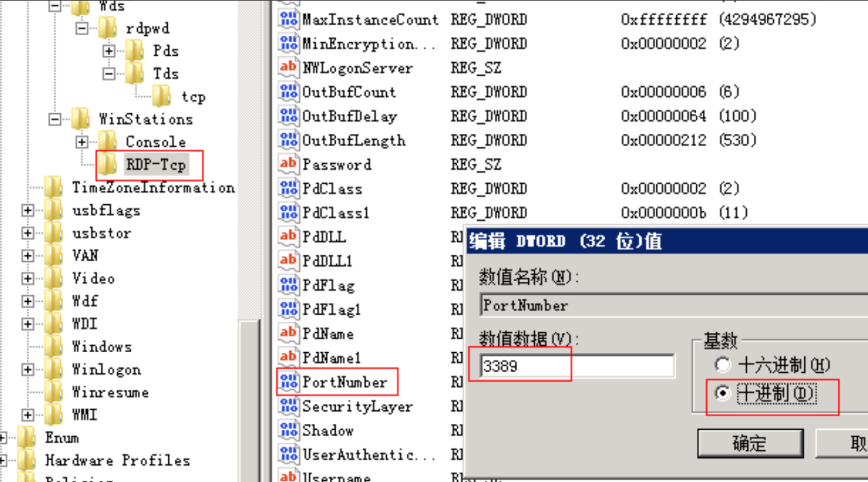Click the MaxInstanceCount binary value icon
The height and width of the screenshot is (482, 868).
(x=288, y=19)
